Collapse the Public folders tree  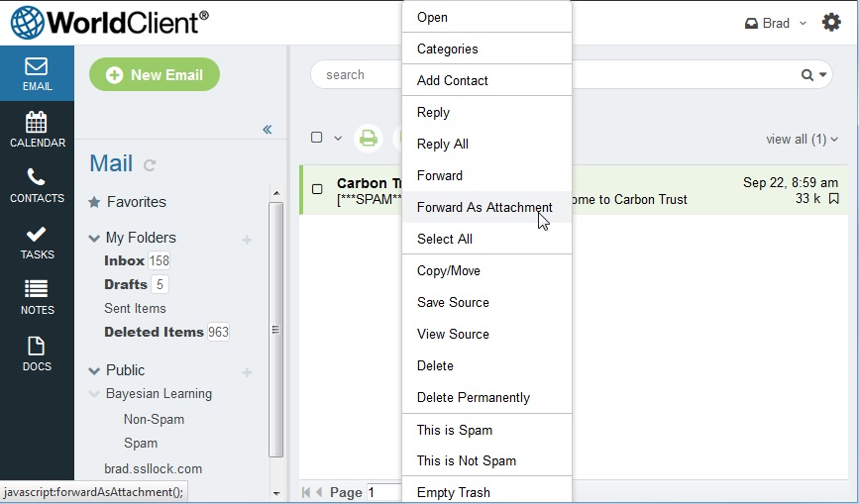(x=94, y=371)
